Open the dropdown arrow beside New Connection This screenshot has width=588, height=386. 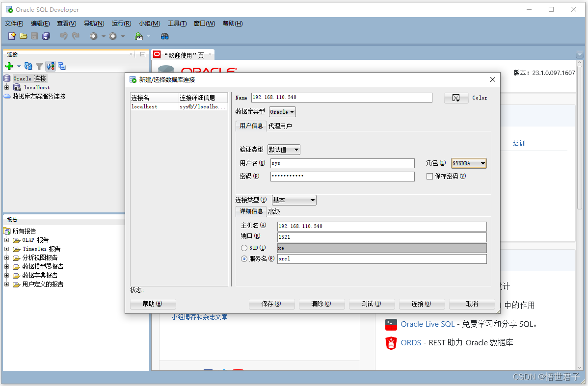(x=19, y=66)
